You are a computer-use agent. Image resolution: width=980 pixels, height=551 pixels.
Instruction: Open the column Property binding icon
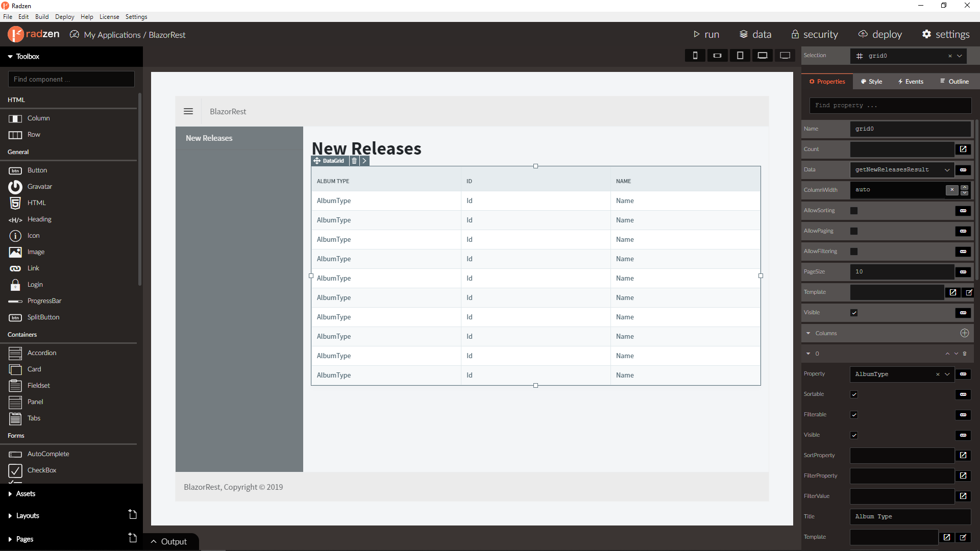pos(963,374)
